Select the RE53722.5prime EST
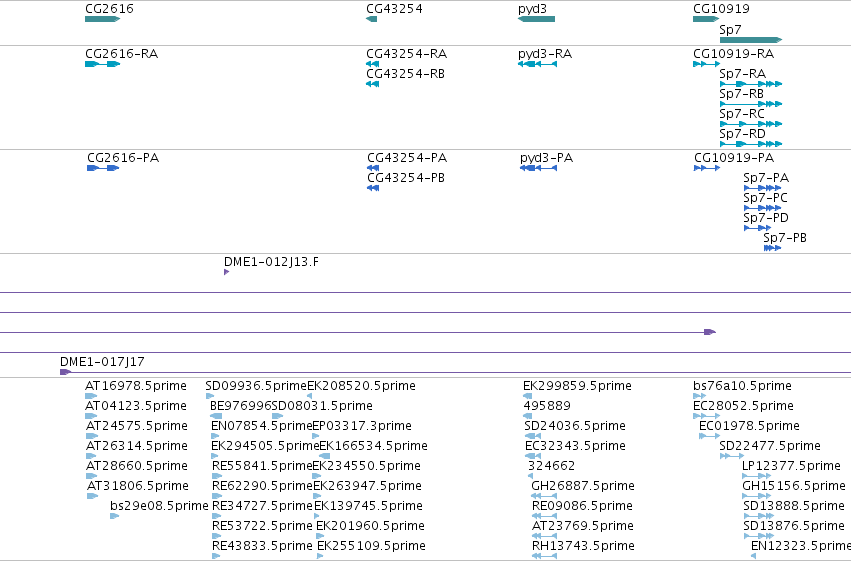This screenshot has height=561, width=851. (x=217, y=536)
